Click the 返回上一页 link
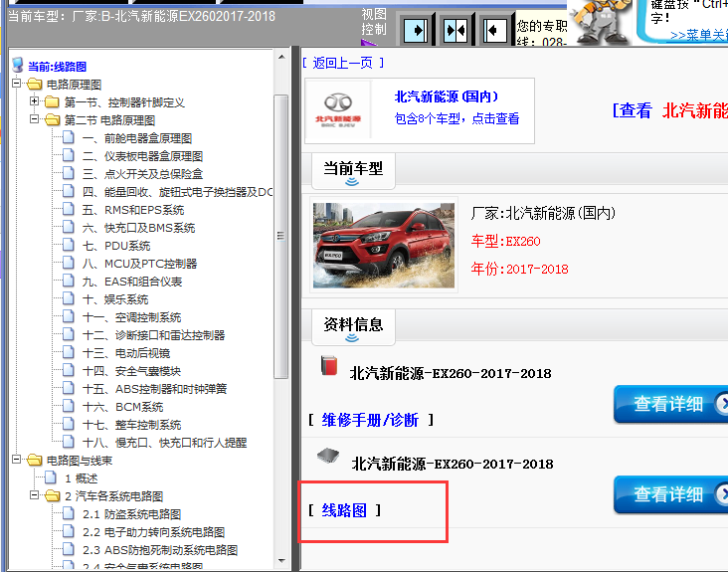 [x=343, y=63]
